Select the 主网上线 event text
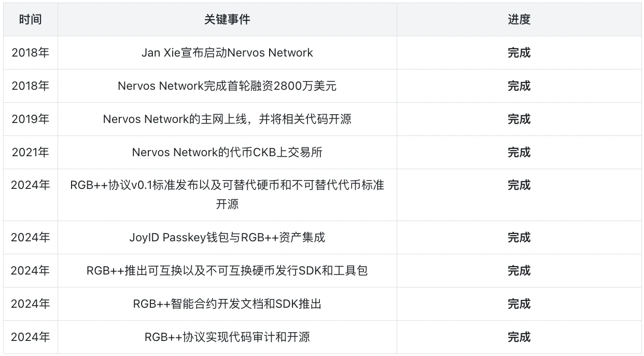Image resolution: width=644 pixels, height=356 pixels. click(x=227, y=119)
